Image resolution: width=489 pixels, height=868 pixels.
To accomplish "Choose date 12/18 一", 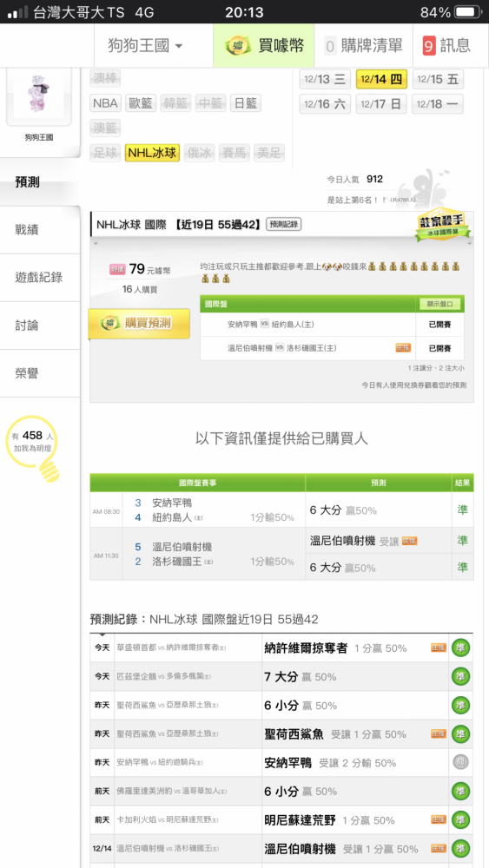I will click(438, 104).
